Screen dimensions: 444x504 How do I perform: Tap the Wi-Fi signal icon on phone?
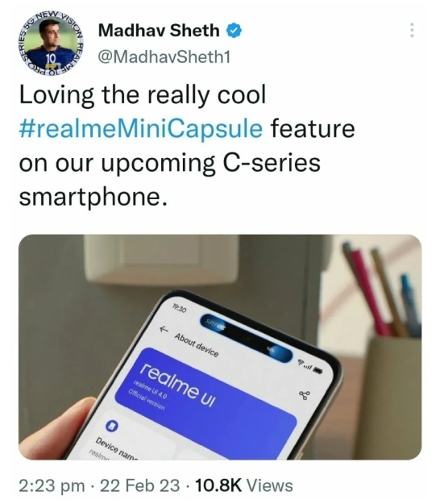[301, 363]
